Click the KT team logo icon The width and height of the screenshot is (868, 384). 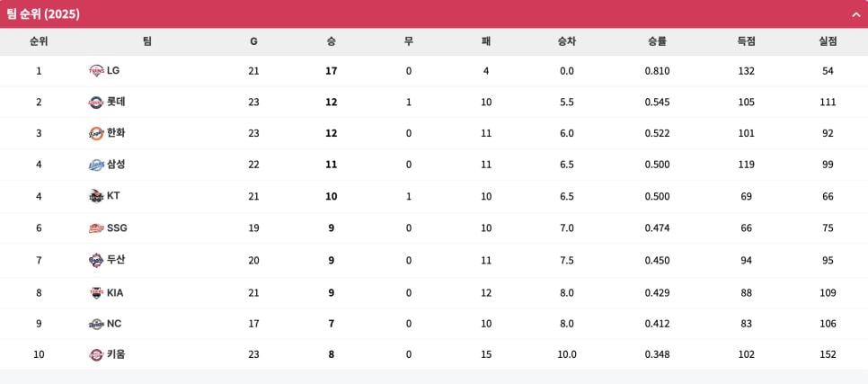tap(96, 196)
